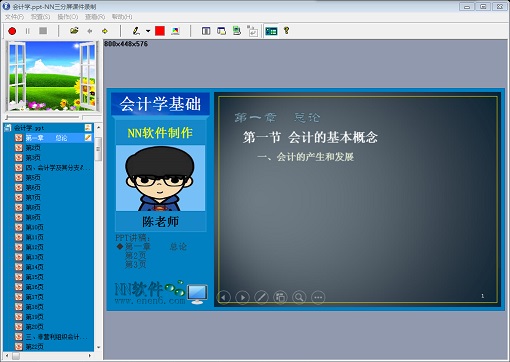Click the grayed return-arrow toolbar icon
The height and width of the screenshot is (362, 510).
point(252,31)
